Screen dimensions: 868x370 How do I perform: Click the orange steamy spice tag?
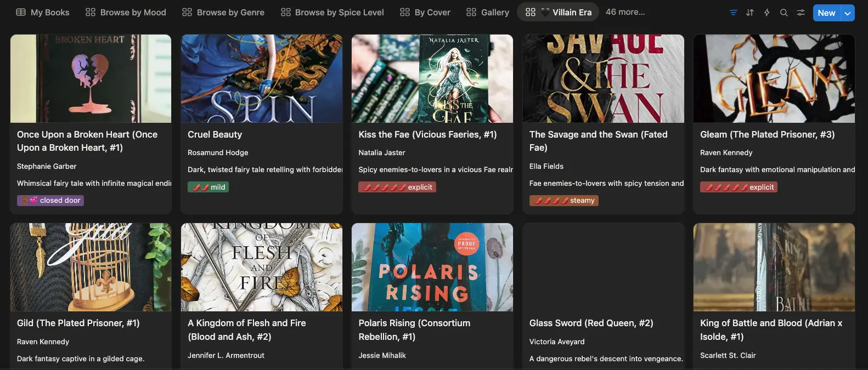click(563, 200)
